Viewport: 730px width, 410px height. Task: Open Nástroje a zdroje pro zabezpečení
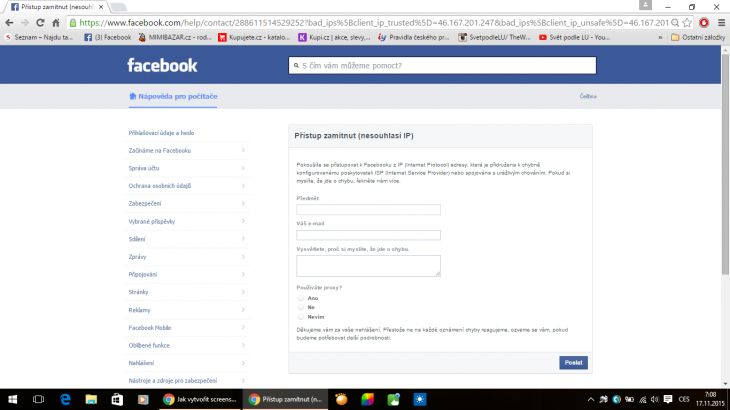187,381
